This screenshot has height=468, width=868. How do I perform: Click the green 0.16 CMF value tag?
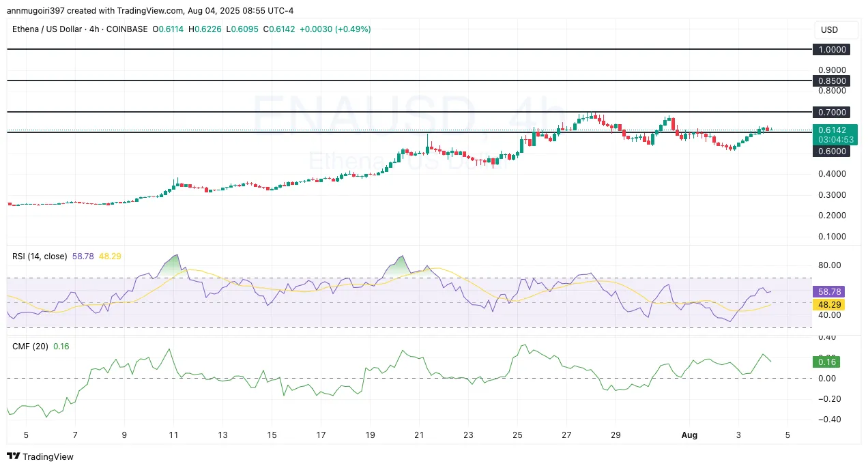click(826, 362)
